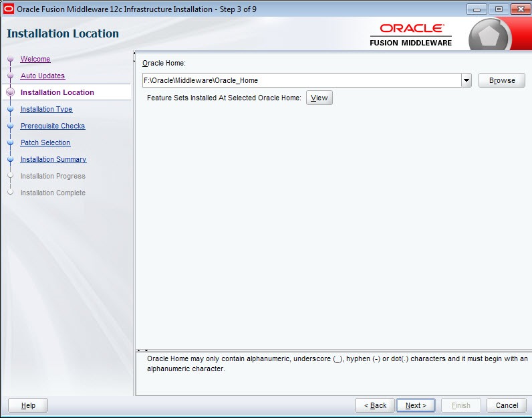Screen dimensions: 532x420
Task: Click the Installation Progress step label
Action: [53, 176]
